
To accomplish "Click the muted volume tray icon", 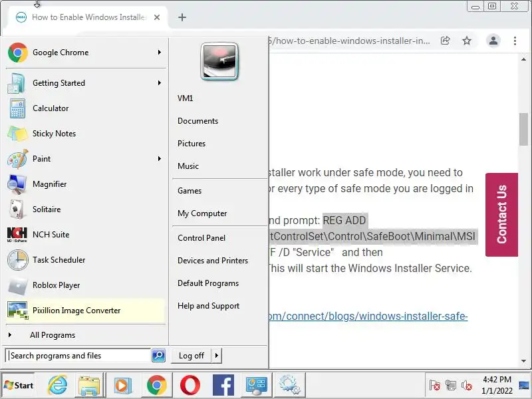I will pos(467,386).
